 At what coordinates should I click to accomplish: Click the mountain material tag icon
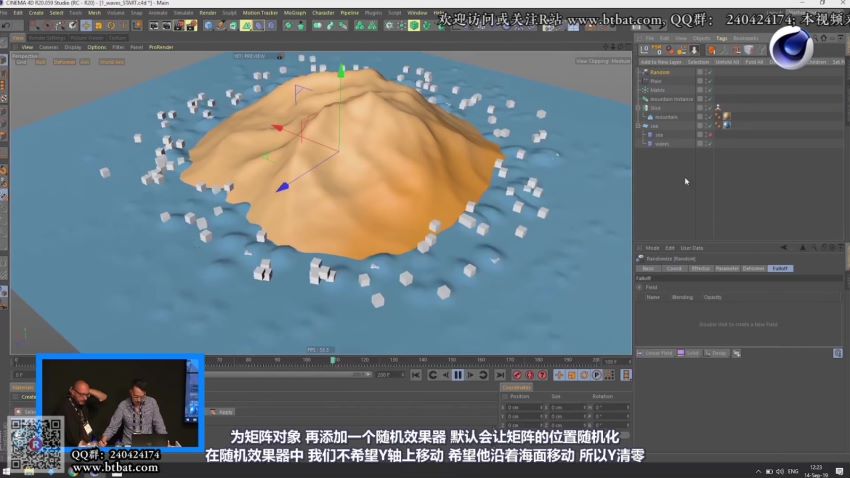point(726,117)
